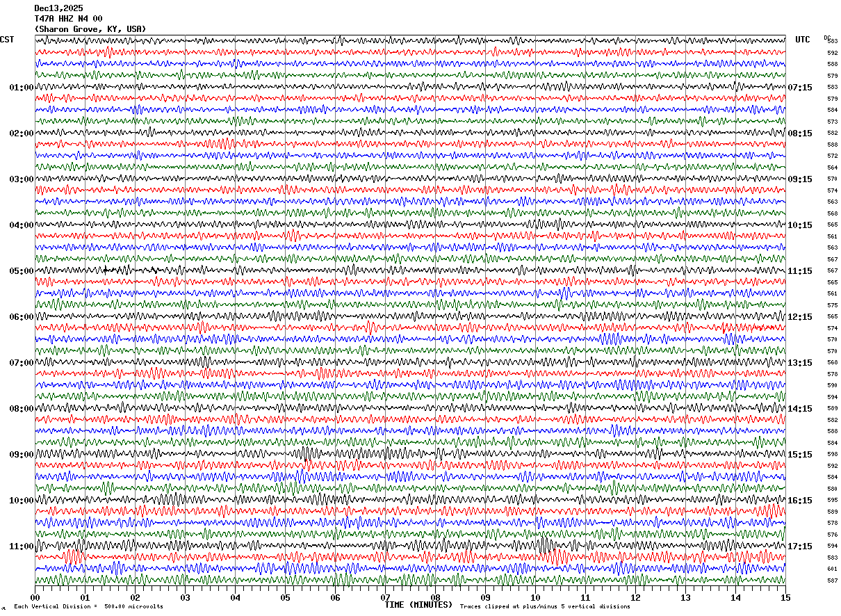Click the 13:15 UTC time label
This screenshot has height=616, width=841.
point(800,363)
